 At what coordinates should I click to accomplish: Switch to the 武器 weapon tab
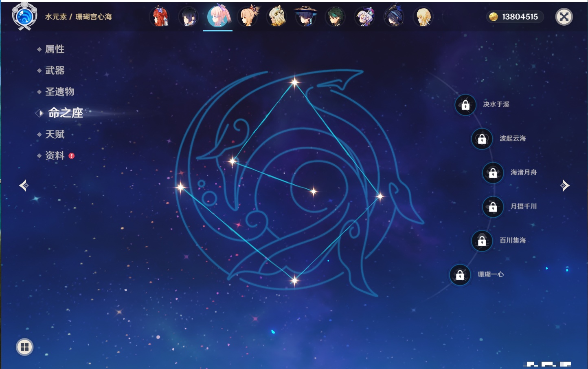[55, 71]
